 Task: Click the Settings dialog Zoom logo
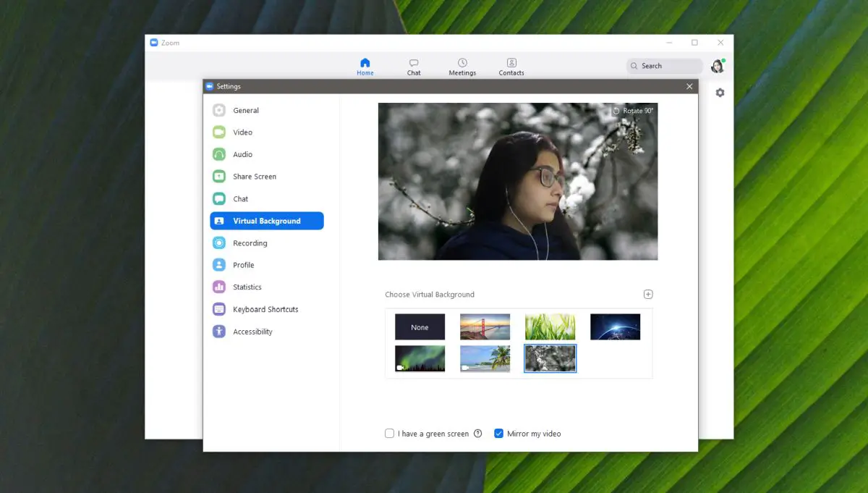click(210, 86)
